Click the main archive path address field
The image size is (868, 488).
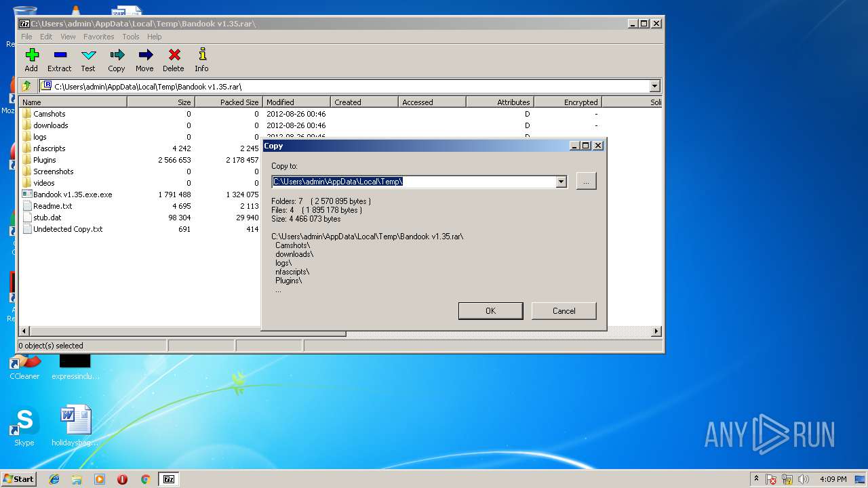344,86
